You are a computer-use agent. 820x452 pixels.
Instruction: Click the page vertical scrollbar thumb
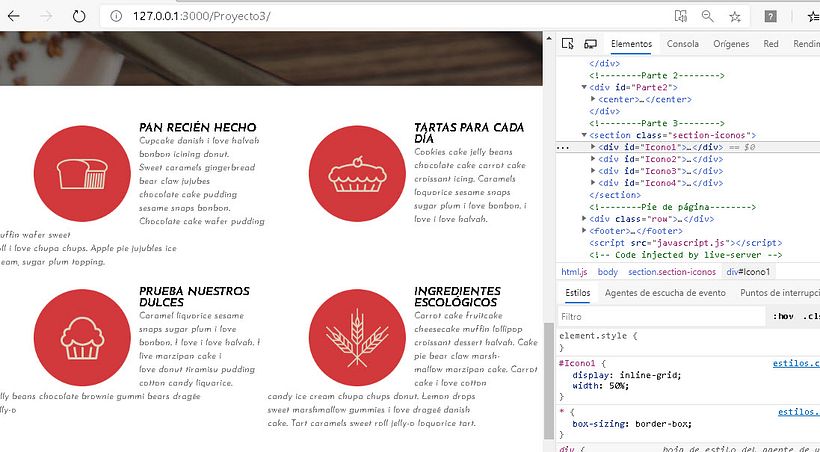click(x=549, y=381)
